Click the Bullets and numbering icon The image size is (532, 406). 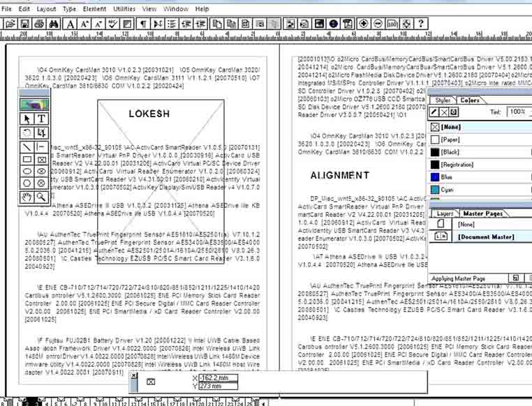172,24
